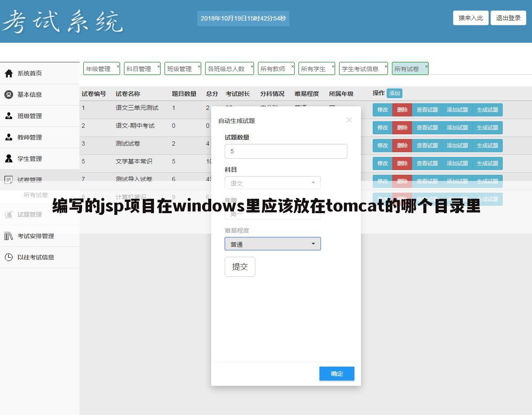Select the 以往考试信息 clock icon
This screenshot has height=415, width=532.
click(x=9, y=257)
